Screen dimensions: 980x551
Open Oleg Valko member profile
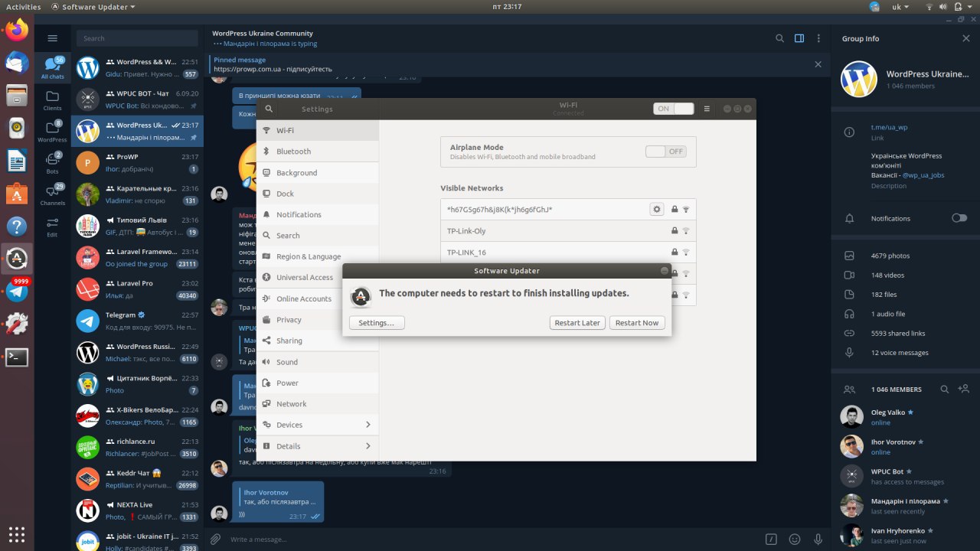(906, 417)
